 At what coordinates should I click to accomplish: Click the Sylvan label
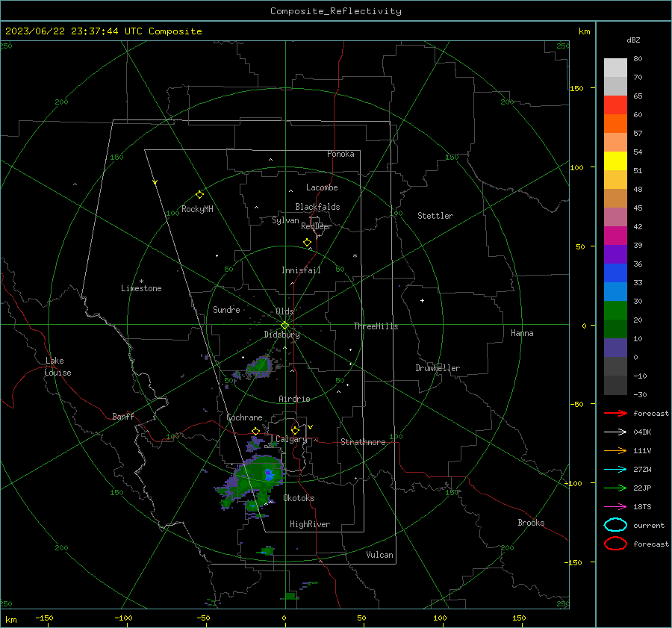pos(285,220)
